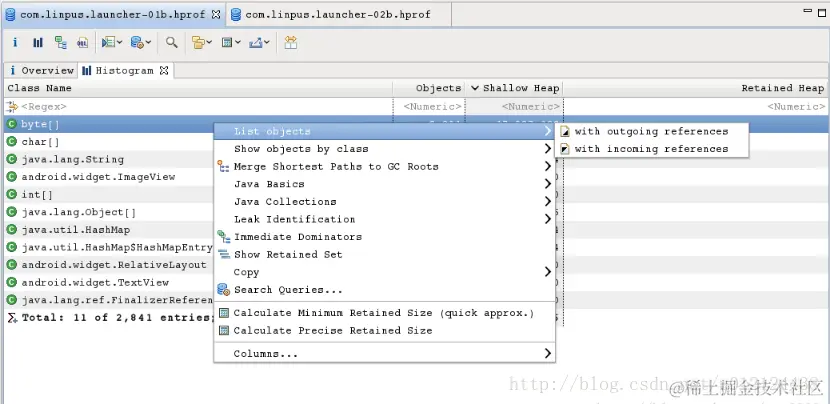Choose with outgoing references submenu item

pos(652,131)
